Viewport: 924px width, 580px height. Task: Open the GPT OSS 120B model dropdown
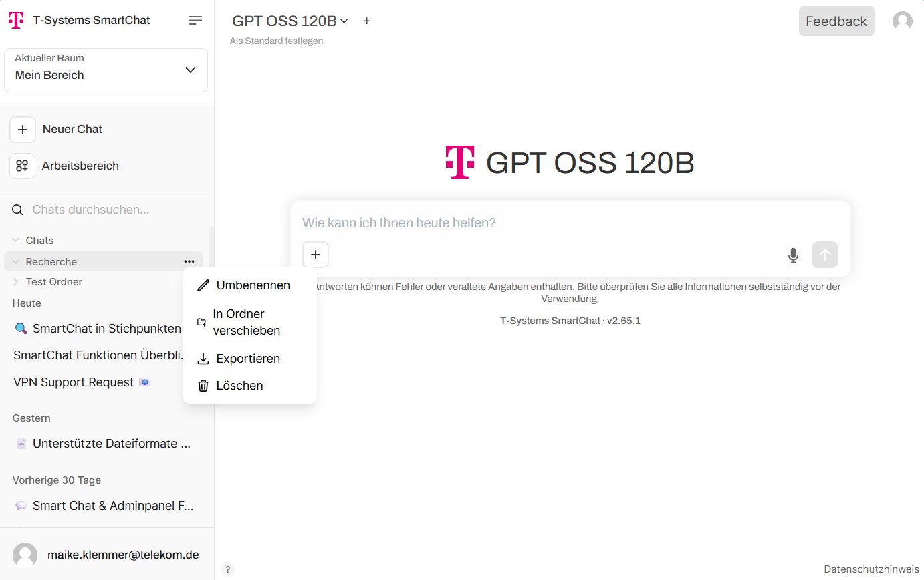click(290, 21)
